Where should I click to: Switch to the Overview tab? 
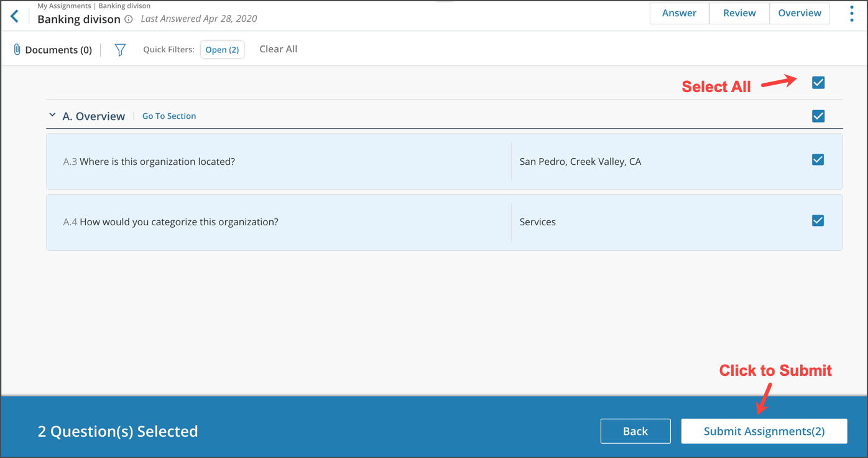(x=800, y=13)
